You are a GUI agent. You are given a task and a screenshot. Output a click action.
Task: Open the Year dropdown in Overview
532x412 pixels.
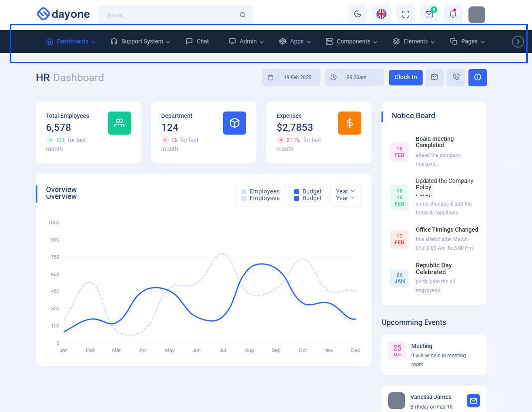(x=345, y=195)
